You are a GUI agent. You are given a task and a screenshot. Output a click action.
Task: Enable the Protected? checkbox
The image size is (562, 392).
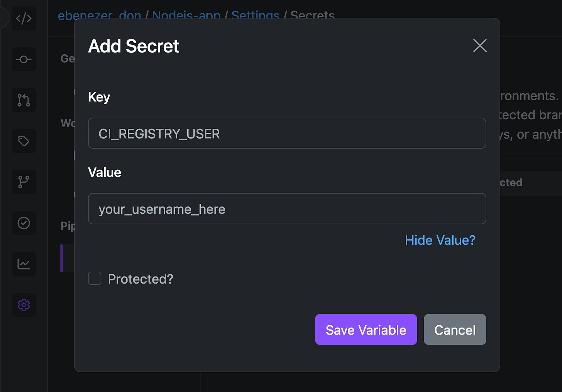click(x=95, y=278)
